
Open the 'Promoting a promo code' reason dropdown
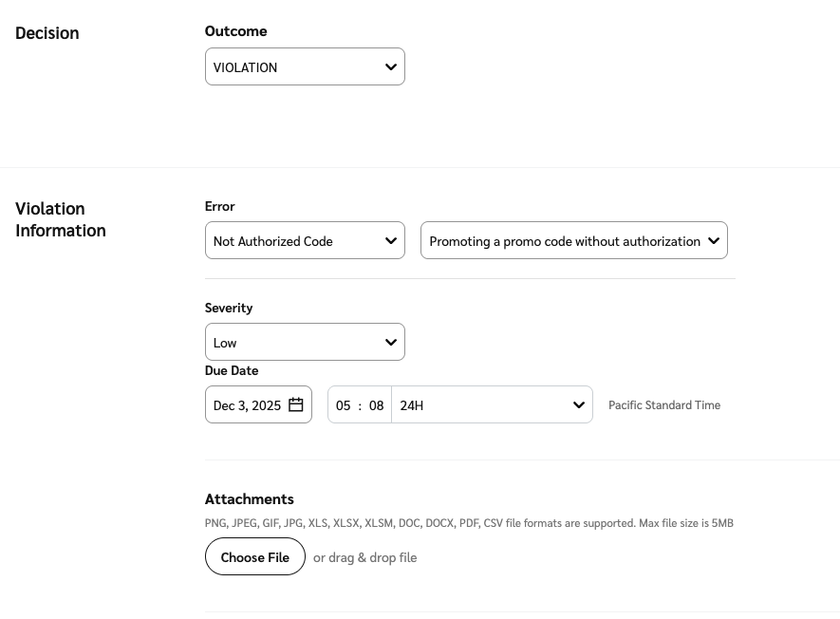[x=565, y=241]
